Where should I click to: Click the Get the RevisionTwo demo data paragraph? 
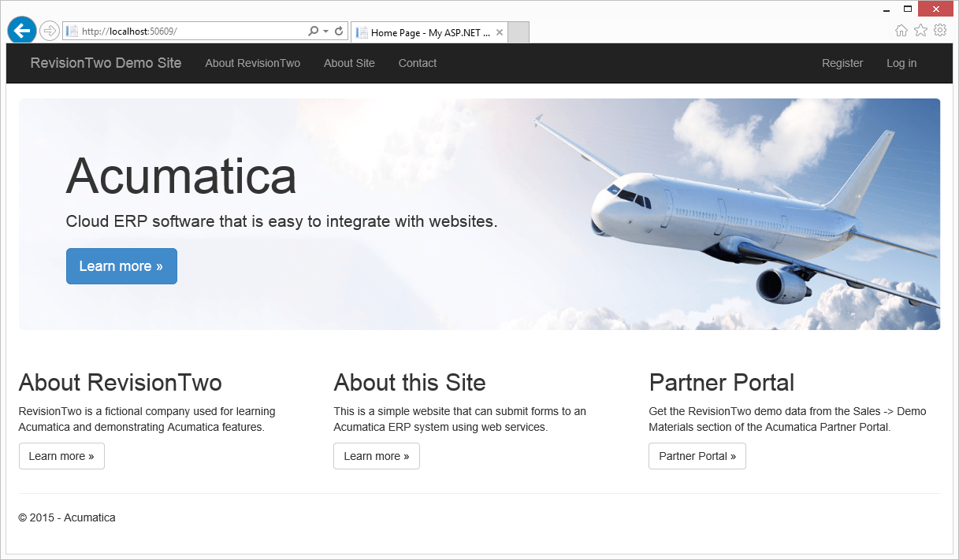[x=787, y=419]
